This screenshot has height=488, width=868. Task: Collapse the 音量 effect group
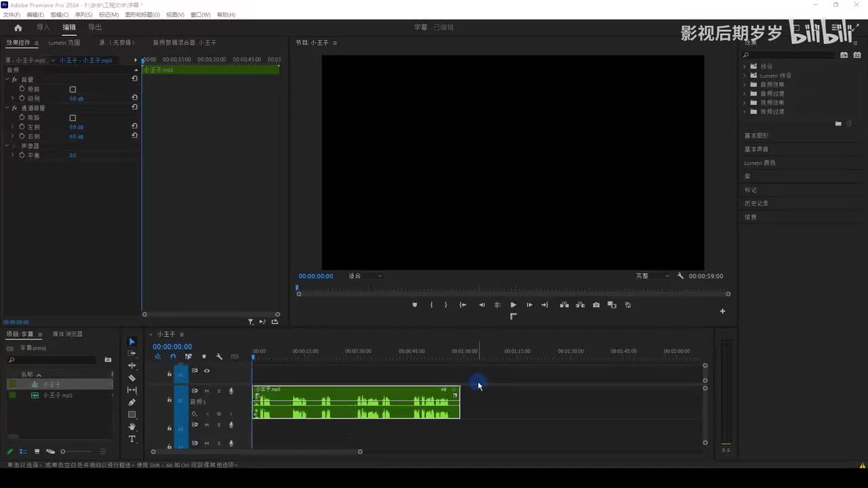click(7, 79)
